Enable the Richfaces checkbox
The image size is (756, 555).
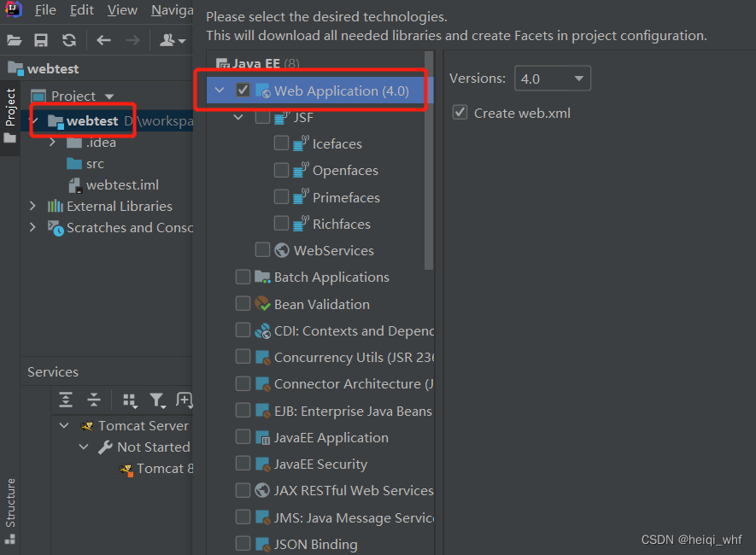pyautogui.click(x=281, y=224)
